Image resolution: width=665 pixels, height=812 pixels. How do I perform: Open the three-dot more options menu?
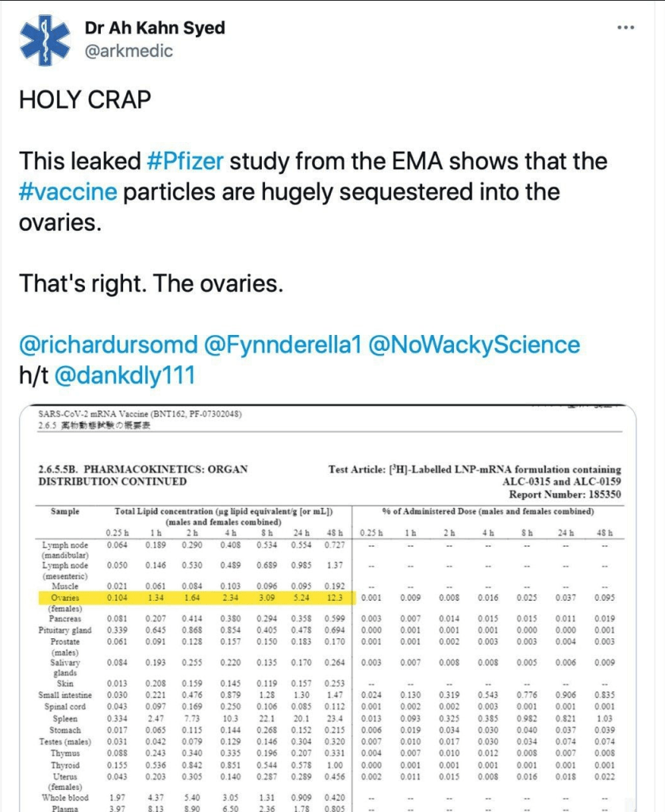click(x=625, y=28)
